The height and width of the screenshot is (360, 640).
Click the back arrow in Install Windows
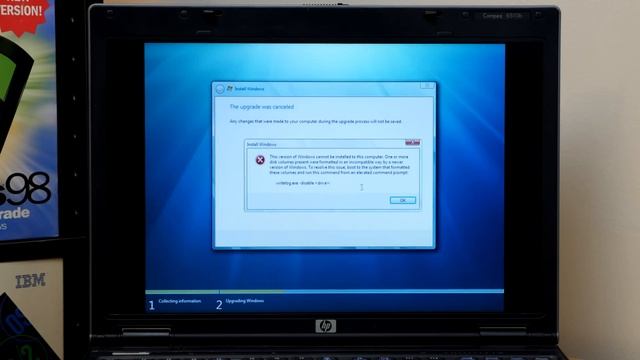[x=220, y=89]
